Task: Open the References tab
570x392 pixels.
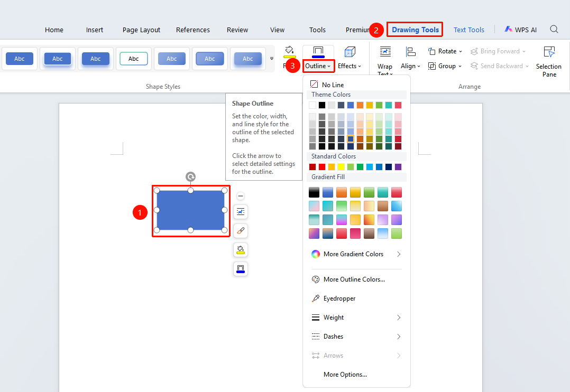Action: [193, 30]
